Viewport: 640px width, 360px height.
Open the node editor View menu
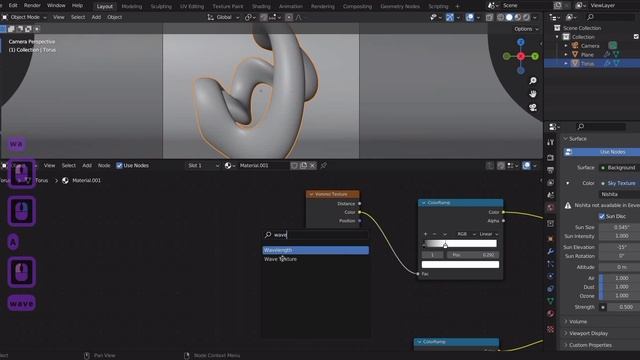pos(49,166)
